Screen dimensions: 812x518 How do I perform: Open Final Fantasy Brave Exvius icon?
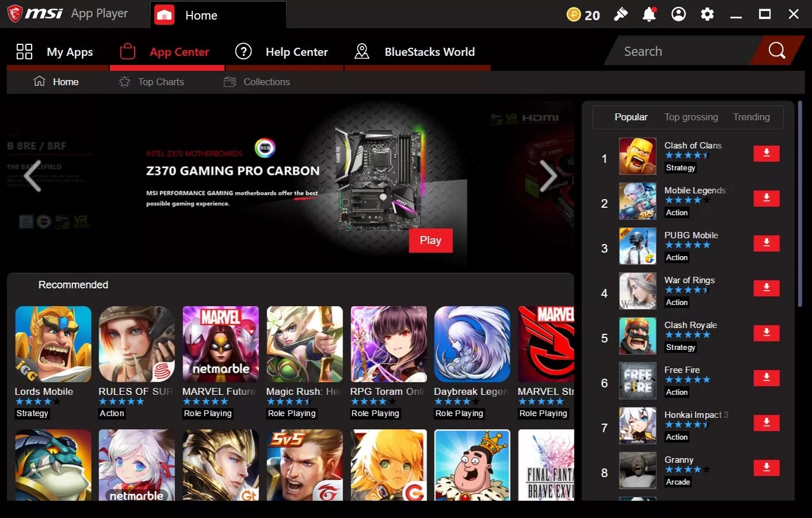(x=546, y=465)
